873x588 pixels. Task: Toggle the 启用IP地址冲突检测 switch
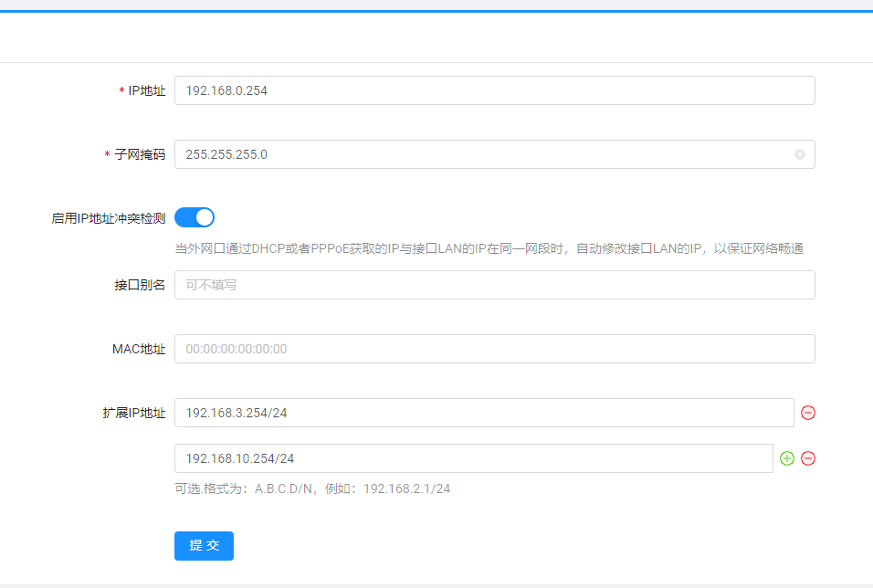194,217
